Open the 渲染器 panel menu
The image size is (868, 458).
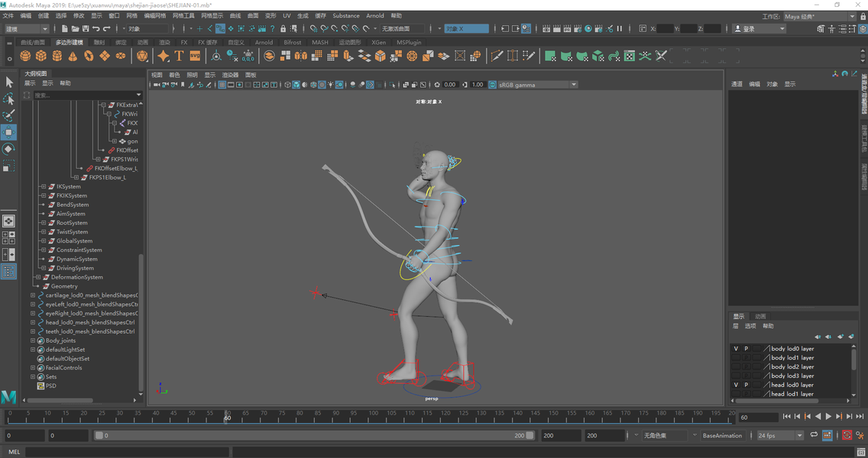tap(230, 75)
